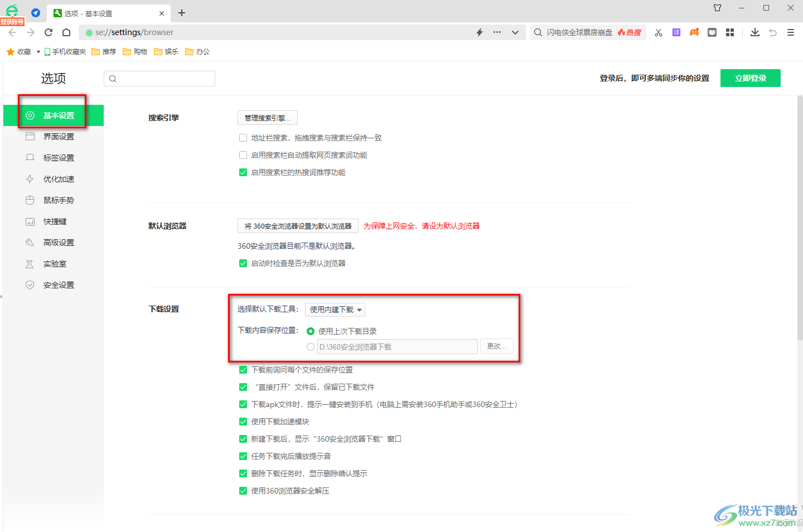
Task: Open the home page icon
Action: [x=66, y=32]
